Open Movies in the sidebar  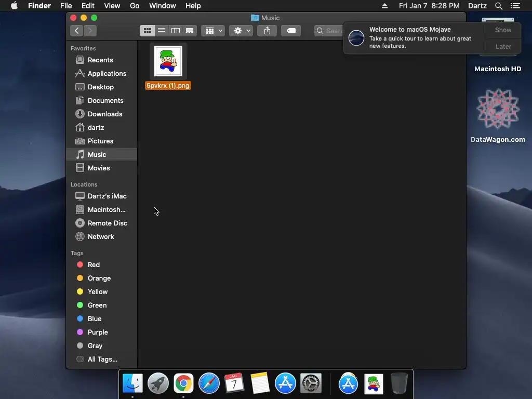[x=101, y=168]
